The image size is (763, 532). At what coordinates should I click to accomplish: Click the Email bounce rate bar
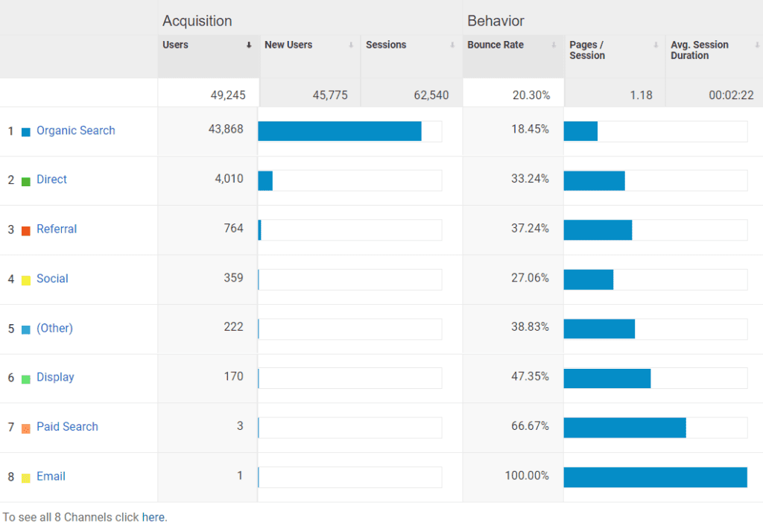click(656, 478)
